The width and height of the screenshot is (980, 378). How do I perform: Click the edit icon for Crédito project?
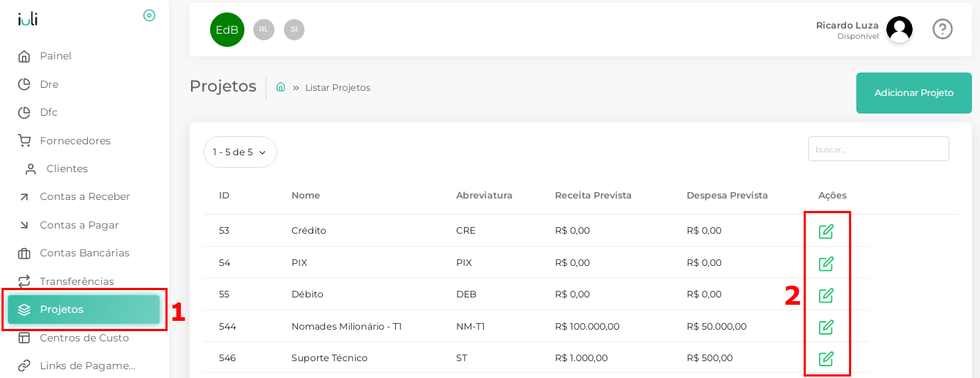[826, 231]
